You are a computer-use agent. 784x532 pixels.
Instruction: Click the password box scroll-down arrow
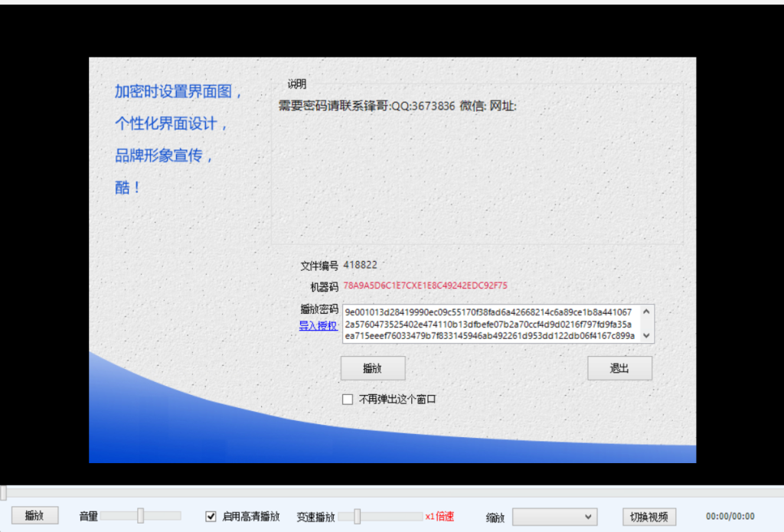click(x=647, y=335)
